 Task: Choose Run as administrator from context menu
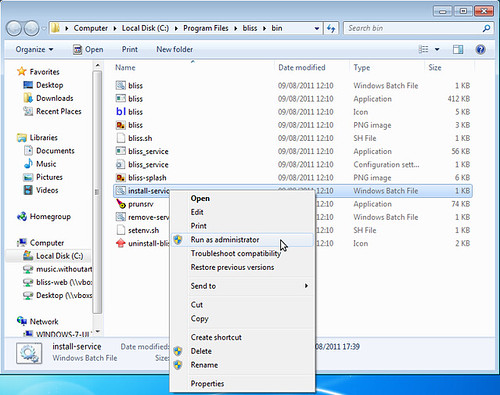click(x=242, y=240)
